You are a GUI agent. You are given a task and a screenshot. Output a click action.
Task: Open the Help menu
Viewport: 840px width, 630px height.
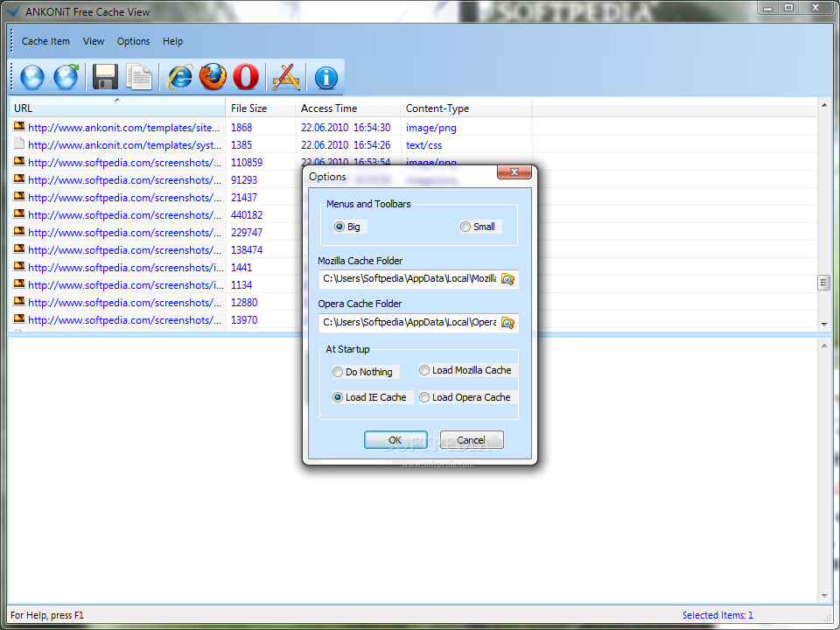(172, 41)
